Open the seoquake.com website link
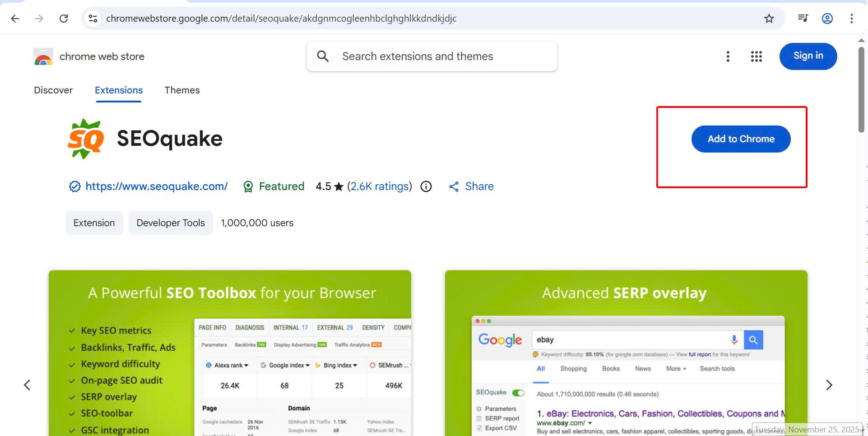This screenshot has width=868, height=436. click(156, 186)
